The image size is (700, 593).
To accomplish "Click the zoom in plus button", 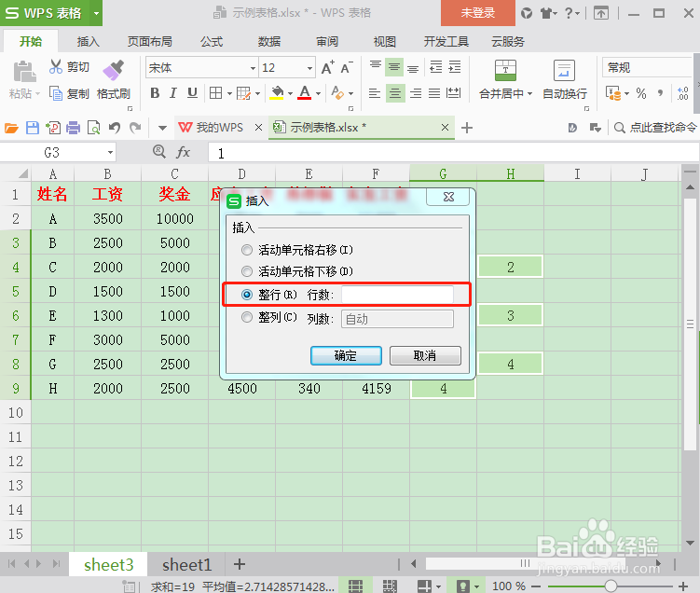I will (x=683, y=586).
